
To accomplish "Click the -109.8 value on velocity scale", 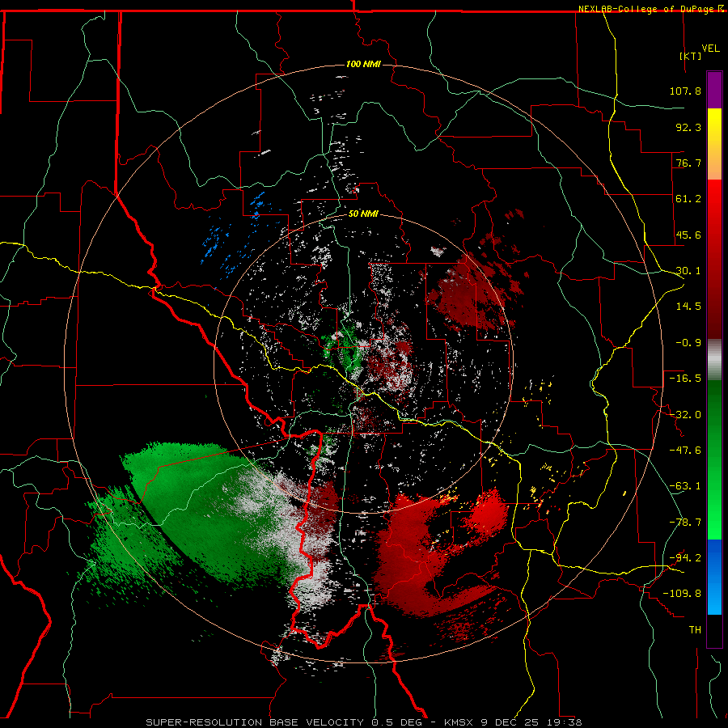I will click(x=683, y=594).
